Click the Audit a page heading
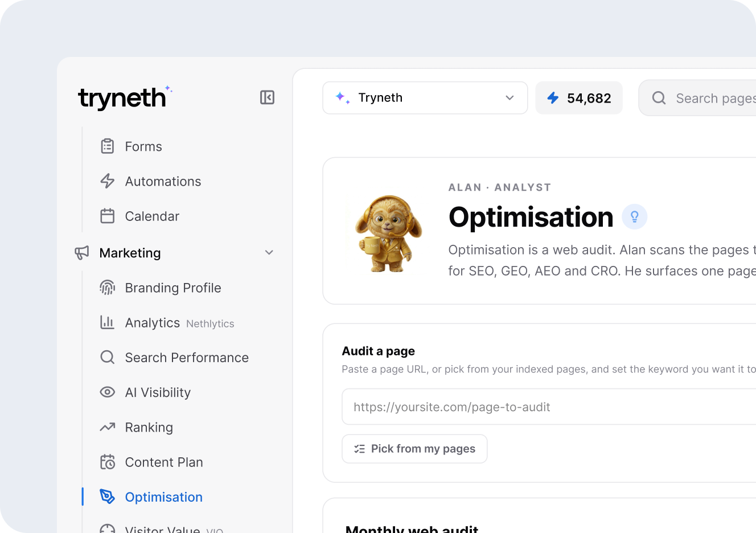Screen dimensions: 756x533 pyautogui.click(x=379, y=351)
